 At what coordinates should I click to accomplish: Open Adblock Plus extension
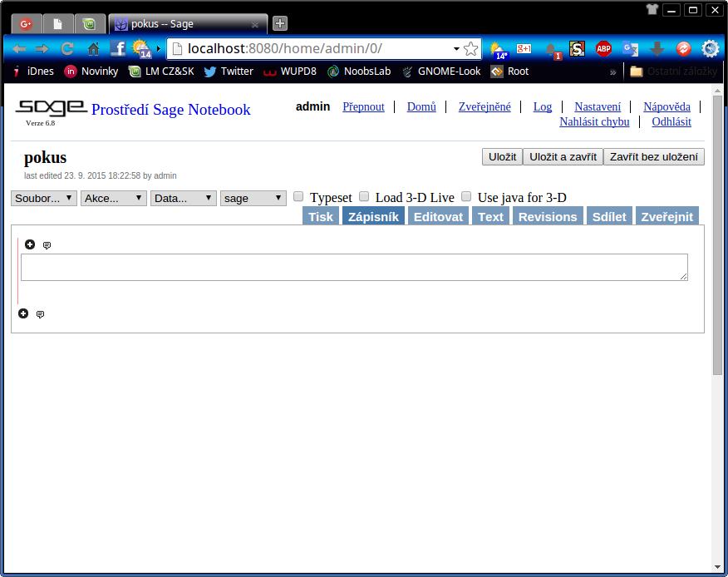(603, 49)
